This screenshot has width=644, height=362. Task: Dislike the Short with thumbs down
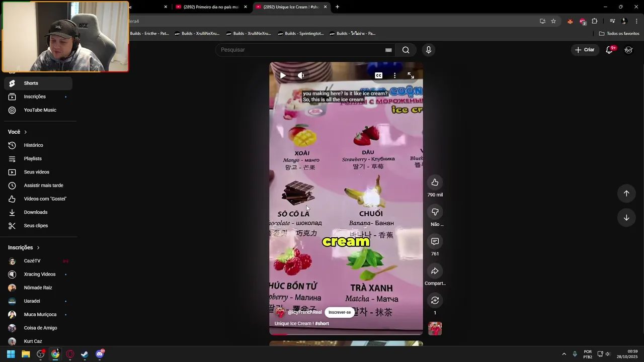[435, 212]
